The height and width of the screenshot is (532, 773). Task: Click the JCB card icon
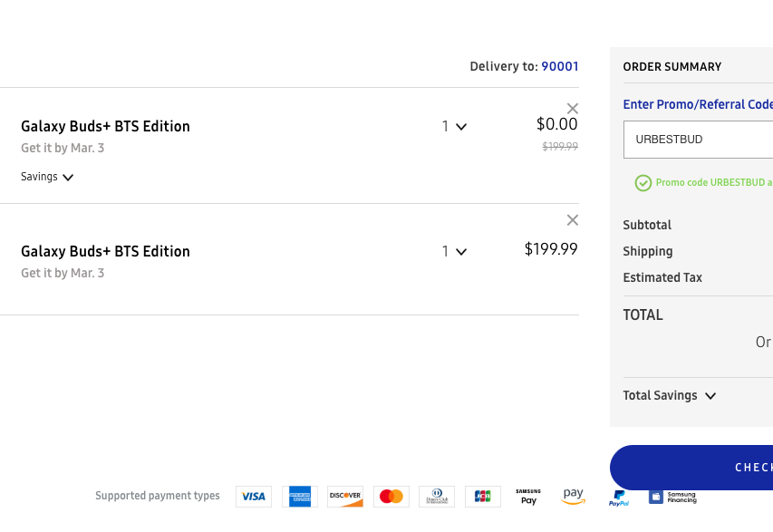pos(483,497)
